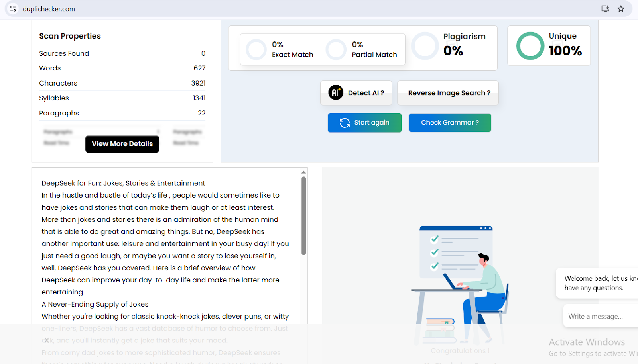Click the Paragraphs value 22

coord(201,113)
